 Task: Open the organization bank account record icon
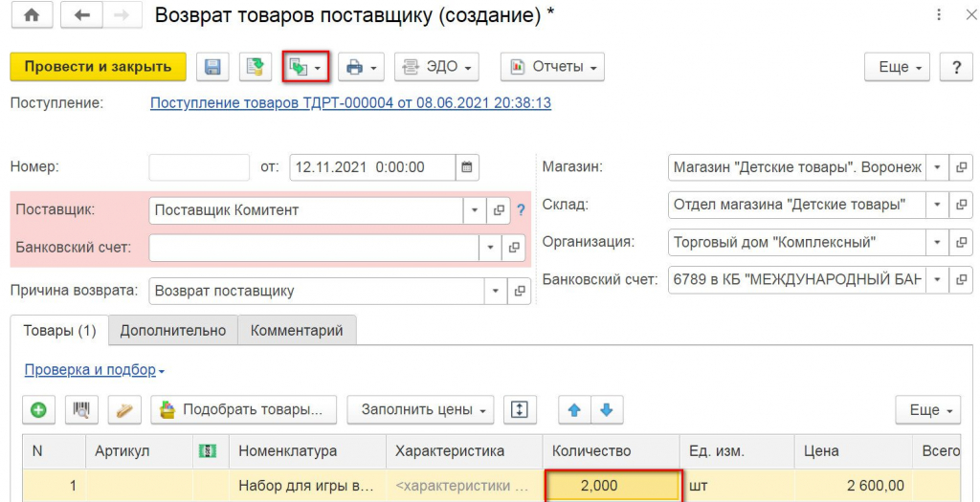tap(961, 280)
